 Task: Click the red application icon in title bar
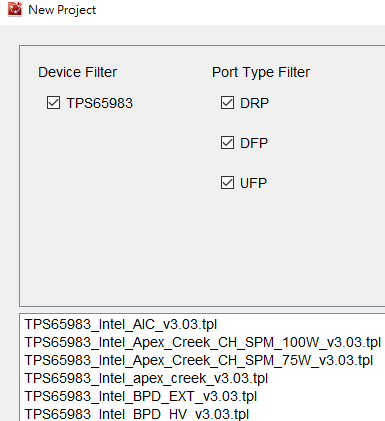pos(15,9)
